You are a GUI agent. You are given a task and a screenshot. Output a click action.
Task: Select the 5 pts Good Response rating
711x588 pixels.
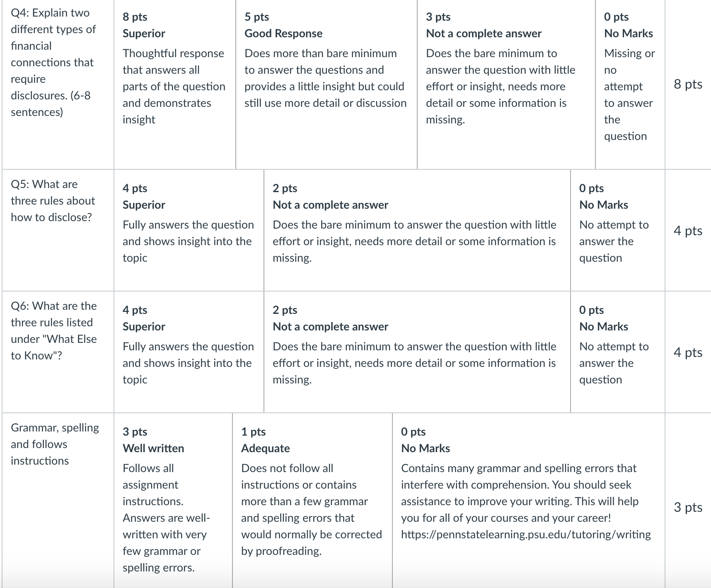(326, 84)
